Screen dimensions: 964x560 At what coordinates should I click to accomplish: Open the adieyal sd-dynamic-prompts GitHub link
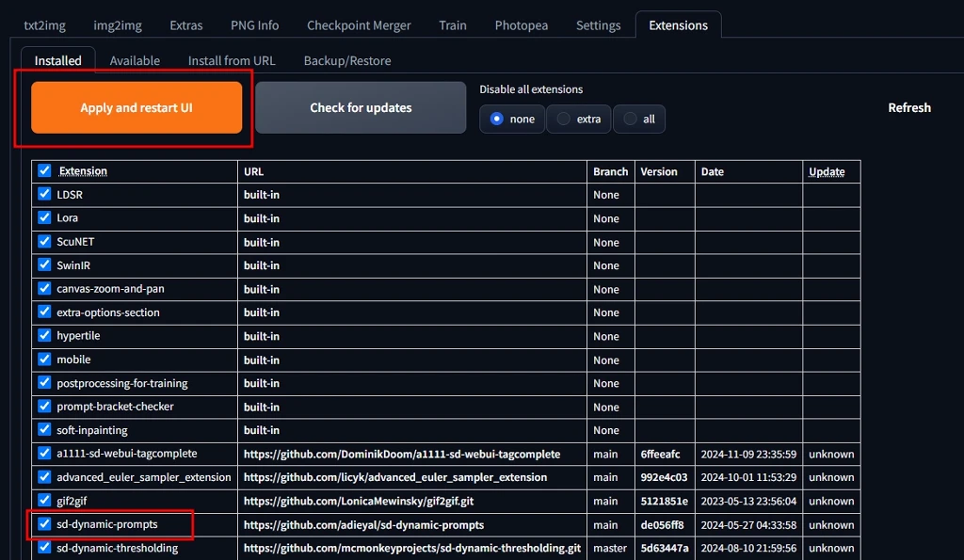[364, 525]
